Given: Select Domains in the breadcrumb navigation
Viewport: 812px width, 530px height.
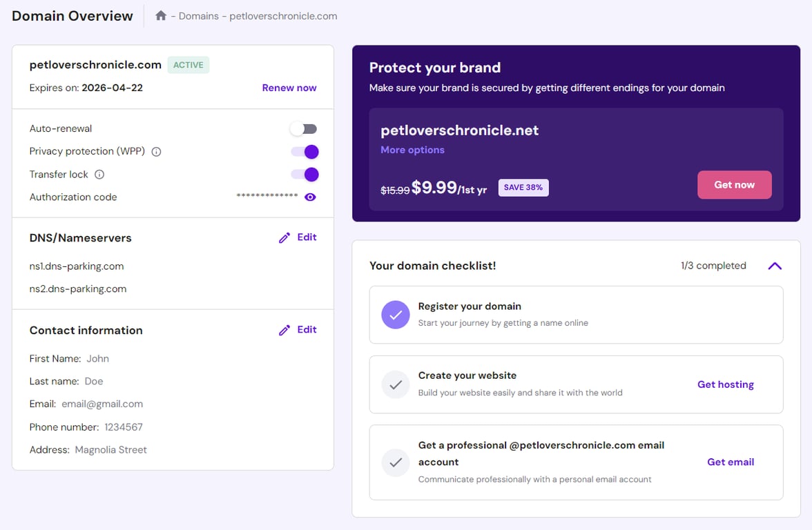Looking at the screenshot, I should pyautogui.click(x=198, y=15).
